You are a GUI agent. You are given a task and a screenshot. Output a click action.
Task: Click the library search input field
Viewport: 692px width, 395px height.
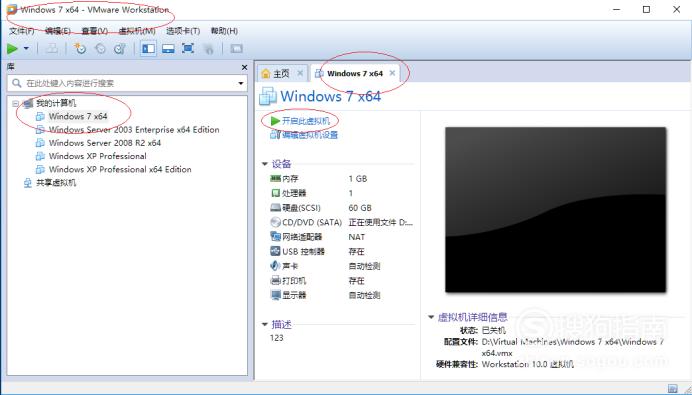tap(127, 83)
